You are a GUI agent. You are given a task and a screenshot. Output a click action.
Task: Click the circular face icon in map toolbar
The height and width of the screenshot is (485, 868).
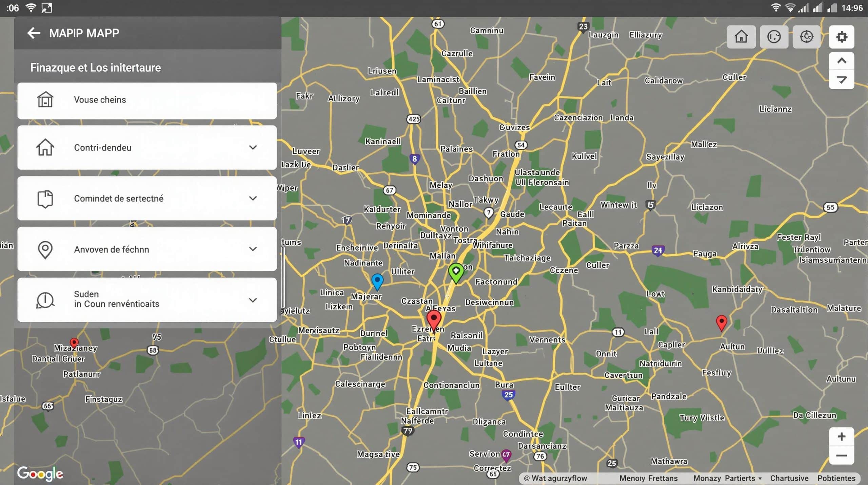click(x=774, y=37)
